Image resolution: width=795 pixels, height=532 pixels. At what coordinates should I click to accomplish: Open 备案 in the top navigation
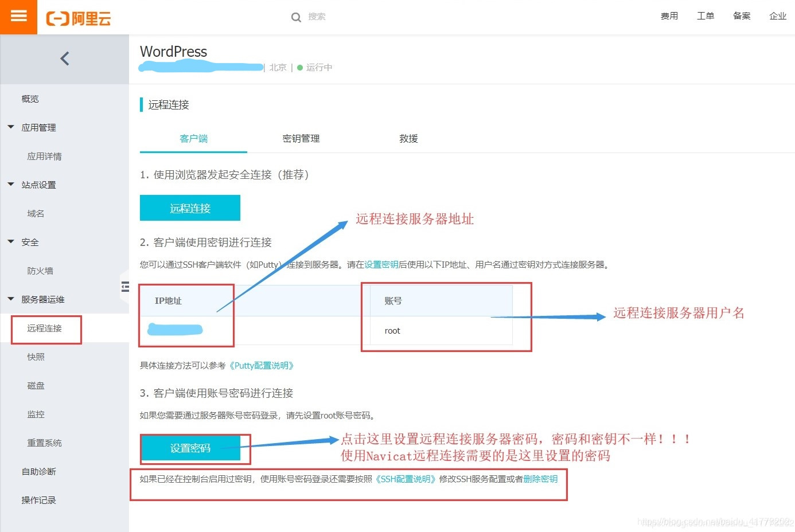742,16
